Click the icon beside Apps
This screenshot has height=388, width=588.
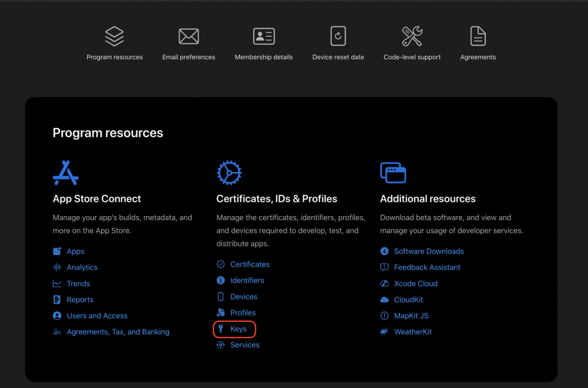click(57, 251)
